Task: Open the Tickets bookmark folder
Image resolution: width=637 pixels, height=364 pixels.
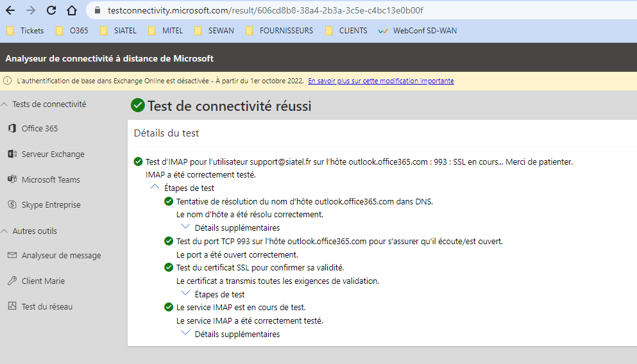Action: coord(25,31)
